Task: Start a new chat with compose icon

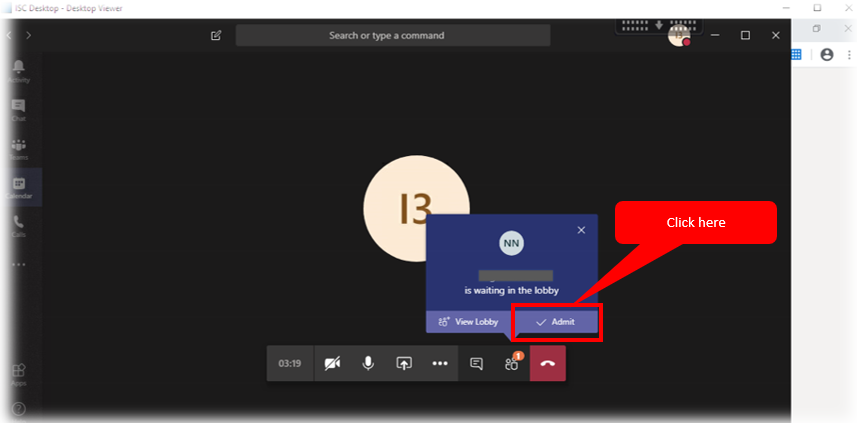Action: [x=216, y=36]
